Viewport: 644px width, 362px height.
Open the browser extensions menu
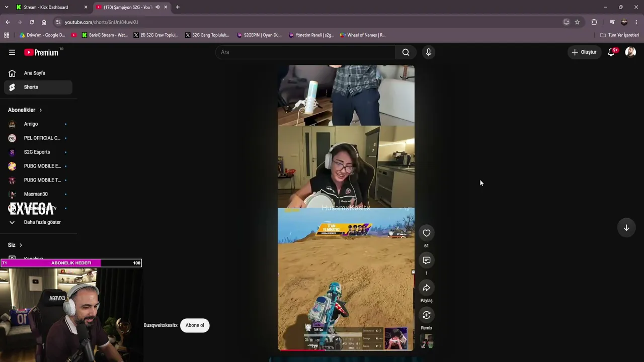[594, 22]
